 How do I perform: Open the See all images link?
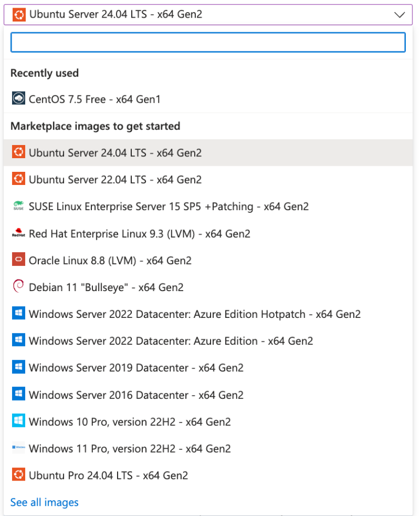(x=44, y=502)
